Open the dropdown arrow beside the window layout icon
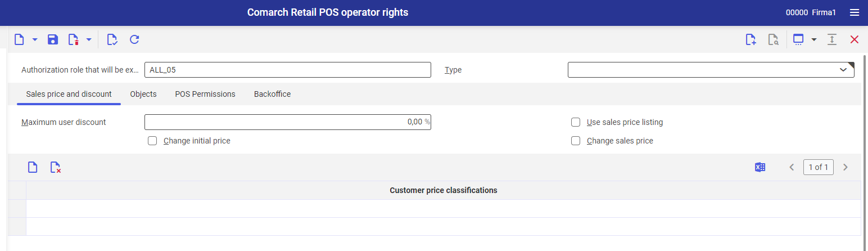The image size is (868, 251). (813, 39)
